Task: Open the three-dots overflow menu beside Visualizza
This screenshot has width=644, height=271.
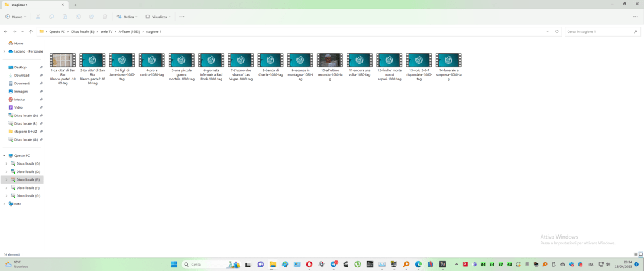Action: 182,17
